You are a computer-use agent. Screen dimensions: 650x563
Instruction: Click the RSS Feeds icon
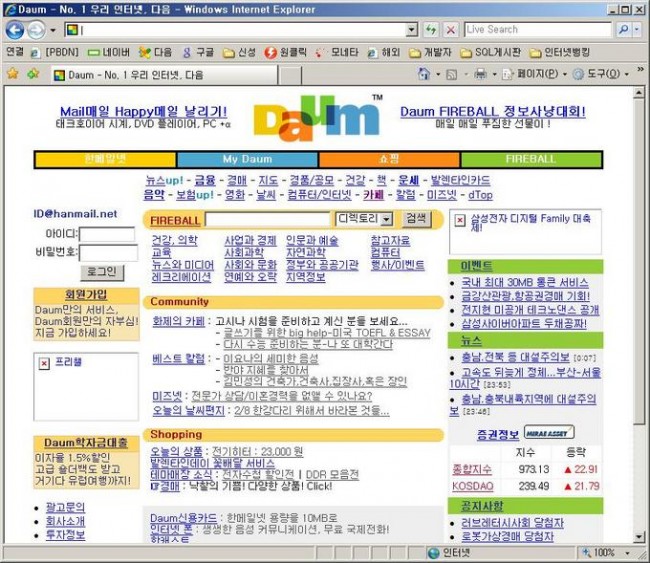click(x=451, y=75)
